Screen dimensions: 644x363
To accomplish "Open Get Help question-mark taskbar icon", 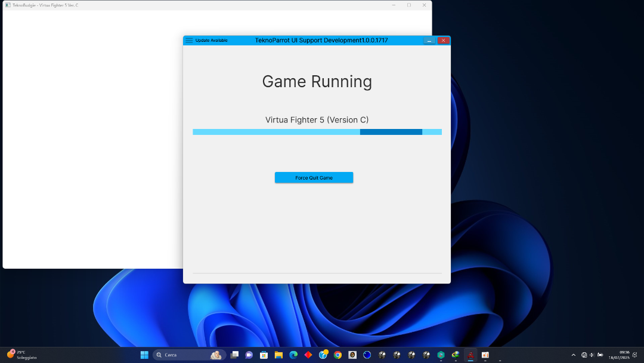I will click(323, 355).
